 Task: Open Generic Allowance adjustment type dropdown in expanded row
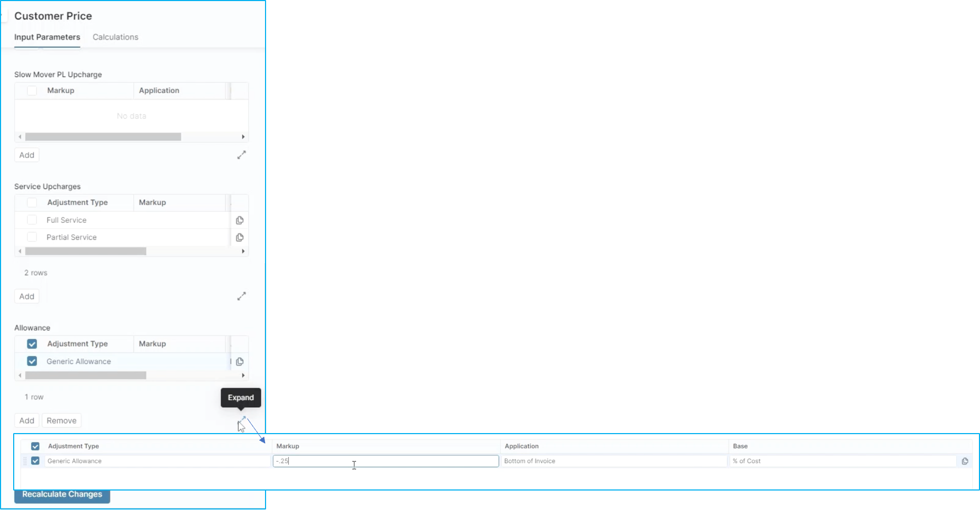click(x=157, y=461)
